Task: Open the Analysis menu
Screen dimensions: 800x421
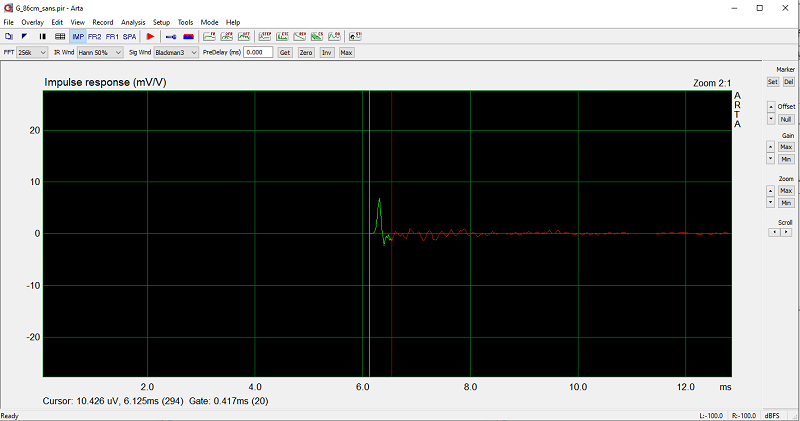Action: [133, 22]
